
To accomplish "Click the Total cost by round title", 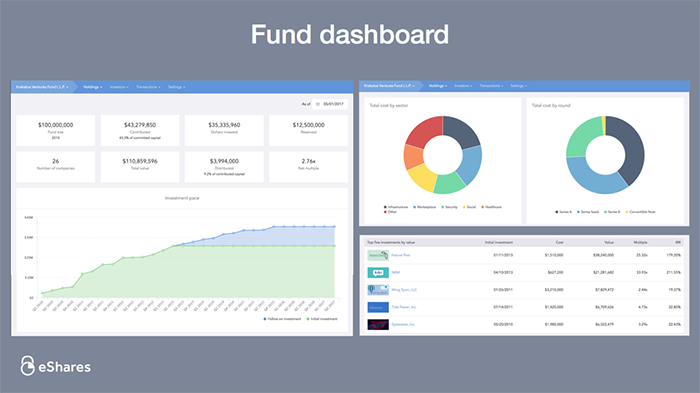I will pyautogui.click(x=551, y=105).
